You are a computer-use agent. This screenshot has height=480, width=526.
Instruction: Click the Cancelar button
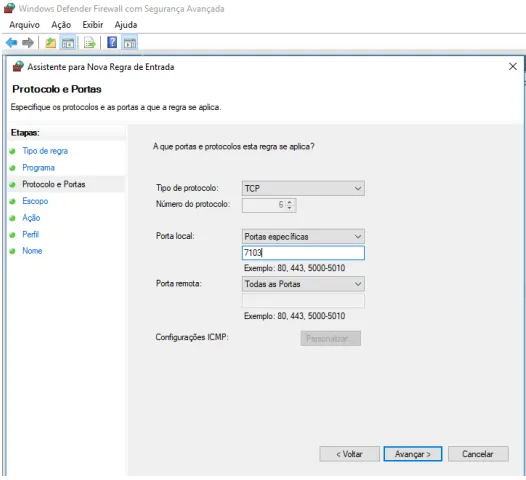[478, 454]
